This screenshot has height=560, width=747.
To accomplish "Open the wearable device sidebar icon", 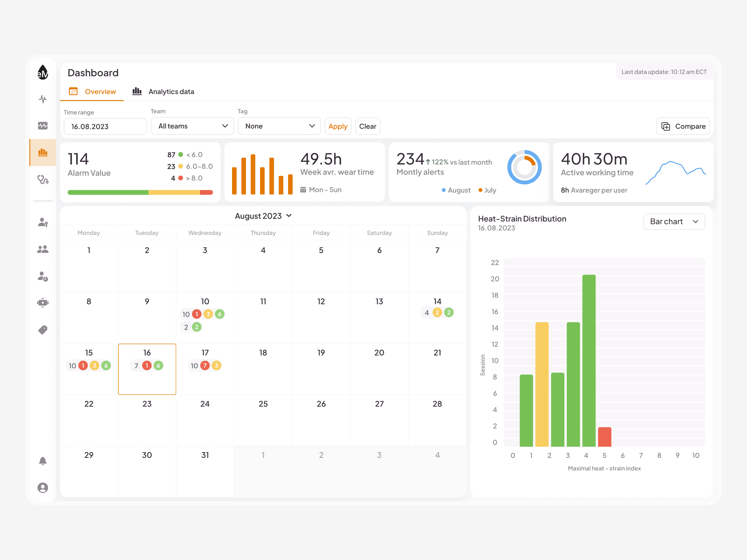I will (42, 303).
